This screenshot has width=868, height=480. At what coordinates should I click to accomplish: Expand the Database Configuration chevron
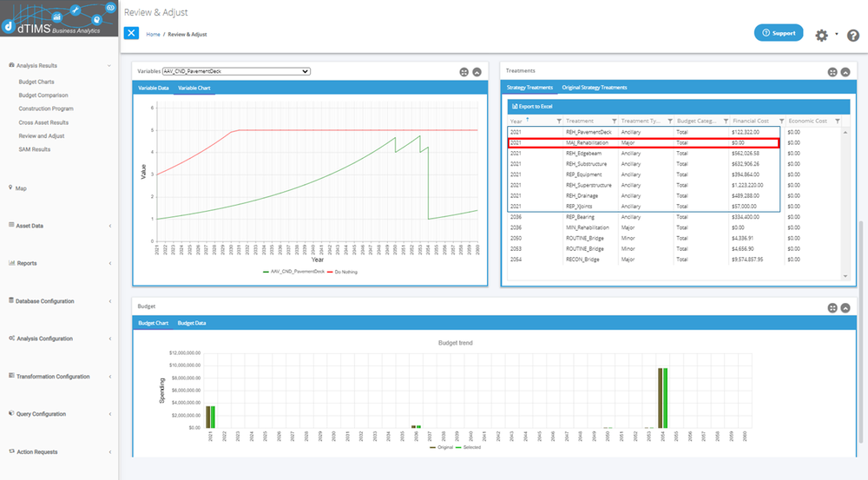109,301
